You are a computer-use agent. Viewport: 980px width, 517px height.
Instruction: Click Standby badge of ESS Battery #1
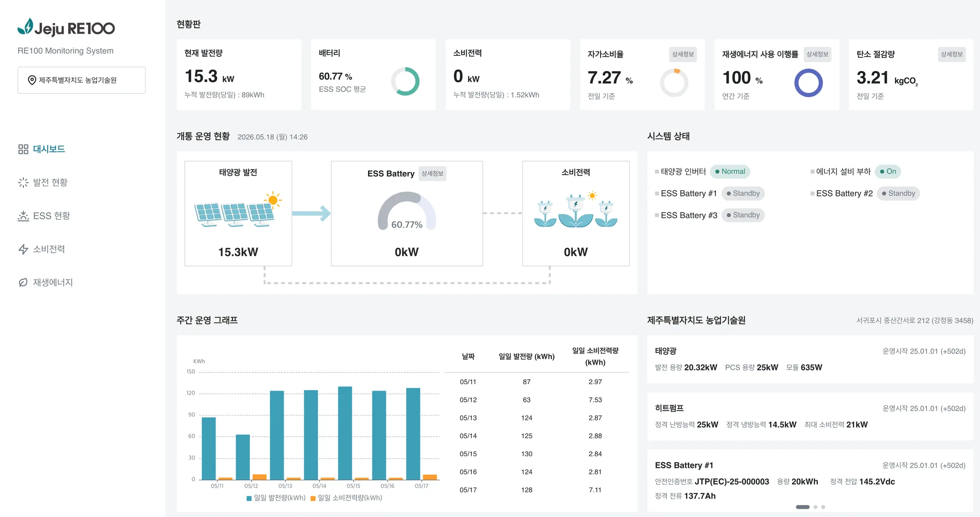pyautogui.click(x=743, y=194)
